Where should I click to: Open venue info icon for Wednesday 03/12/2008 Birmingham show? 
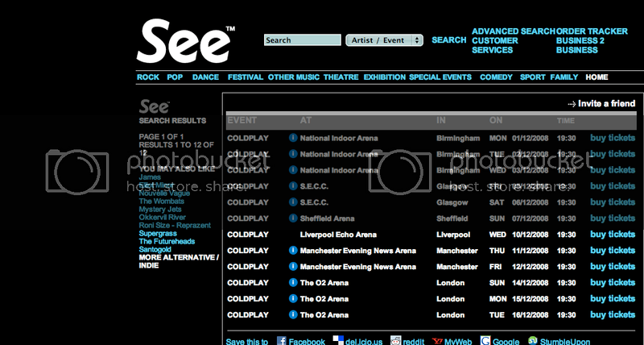pos(293,170)
